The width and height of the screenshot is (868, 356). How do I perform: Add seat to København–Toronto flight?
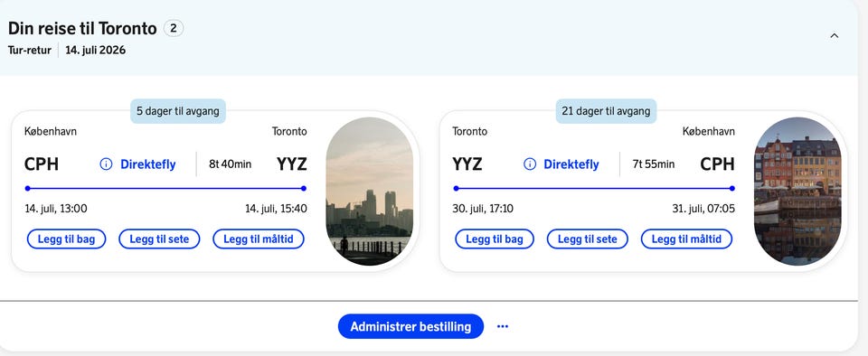(159, 239)
